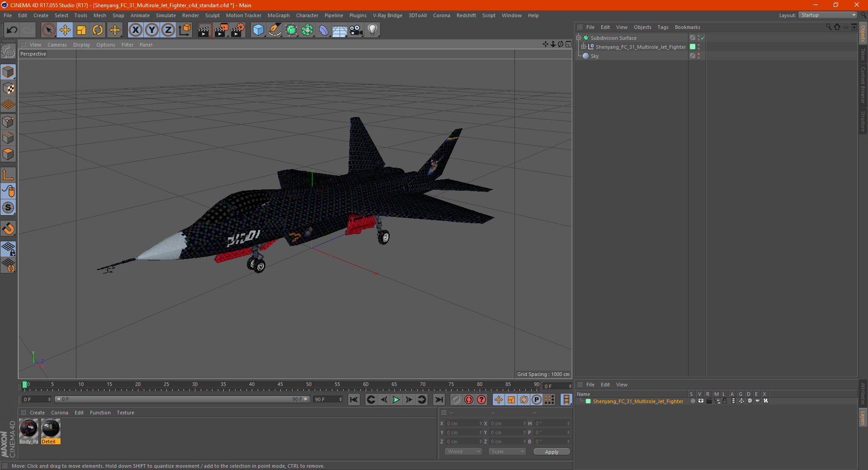Screen dimensions: 868x470
Task: Expand the Shenyang_FC_31 object tree
Action: coord(584,47)
